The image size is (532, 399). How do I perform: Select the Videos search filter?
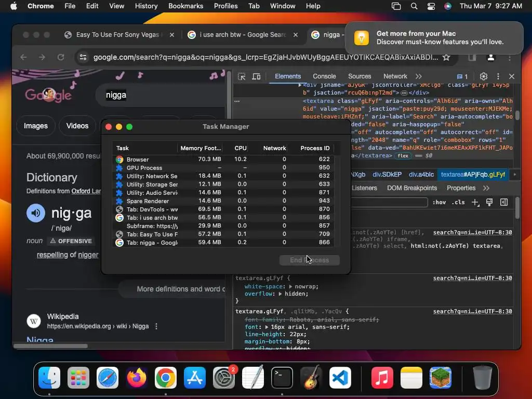pos(77,126)
